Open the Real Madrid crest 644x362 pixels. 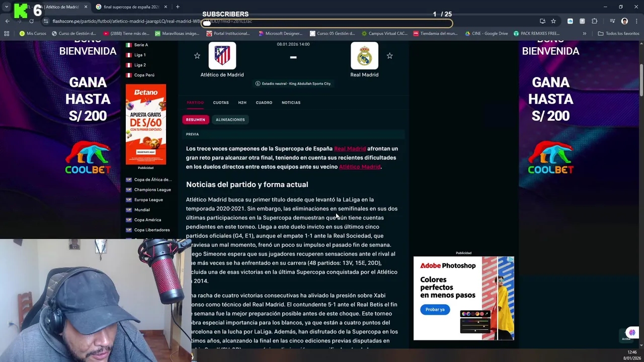(x=364, y=55)
